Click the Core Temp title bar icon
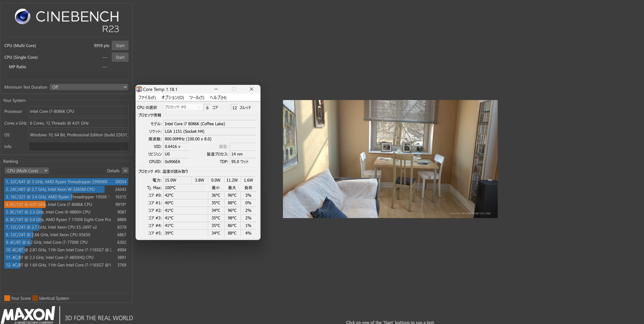Viewport: 644px width, 324px height. click(x=139, y=89)
